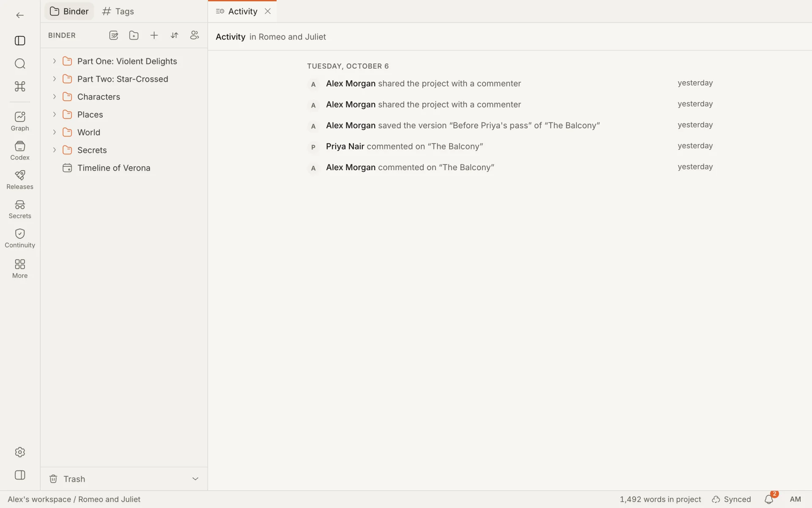This screenshot has width=812, height=508.
Task: Expand the Secrets folder in binder
Action: point(54,150)
